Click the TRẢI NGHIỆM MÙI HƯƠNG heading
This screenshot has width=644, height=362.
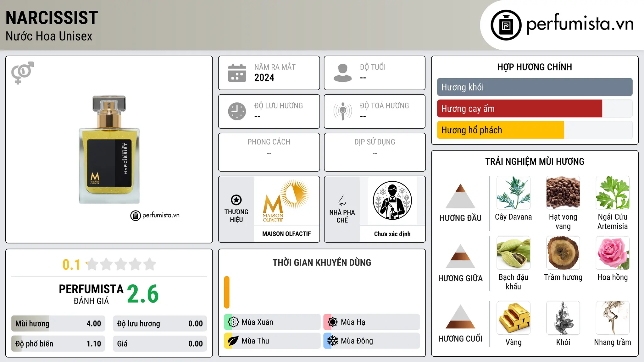point(535,162)
